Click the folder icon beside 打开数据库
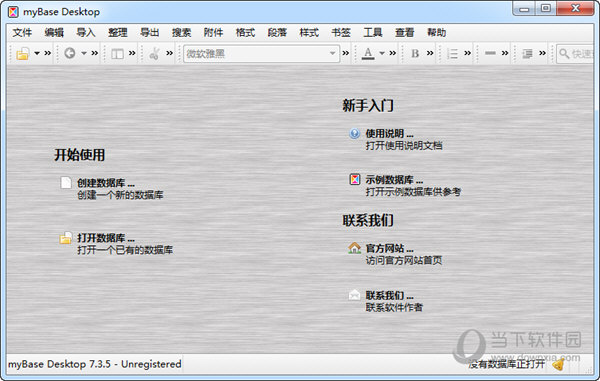Image resolution: width=600 pixels, height=381 pixels. click(x=65, y=238)
